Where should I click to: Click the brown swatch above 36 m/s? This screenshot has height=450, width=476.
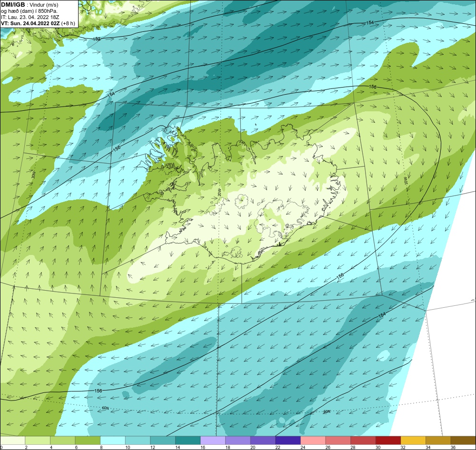463,440
